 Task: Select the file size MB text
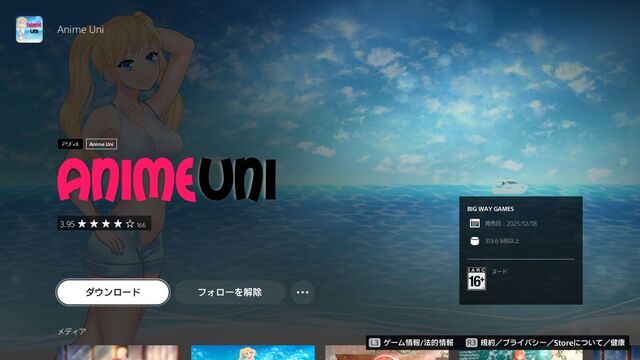click(x=502, y=241)
